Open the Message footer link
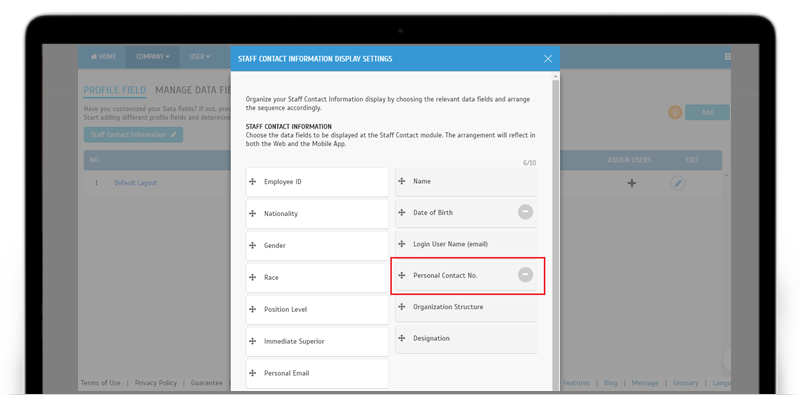The width and height of the screenshot is (800, 395). pyautogui.click(x=645, y=383)
